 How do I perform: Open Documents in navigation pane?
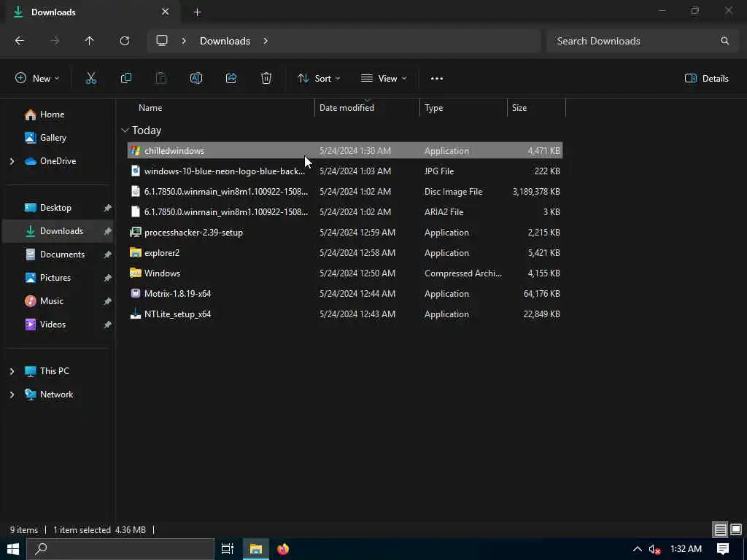tap(62, 254)
